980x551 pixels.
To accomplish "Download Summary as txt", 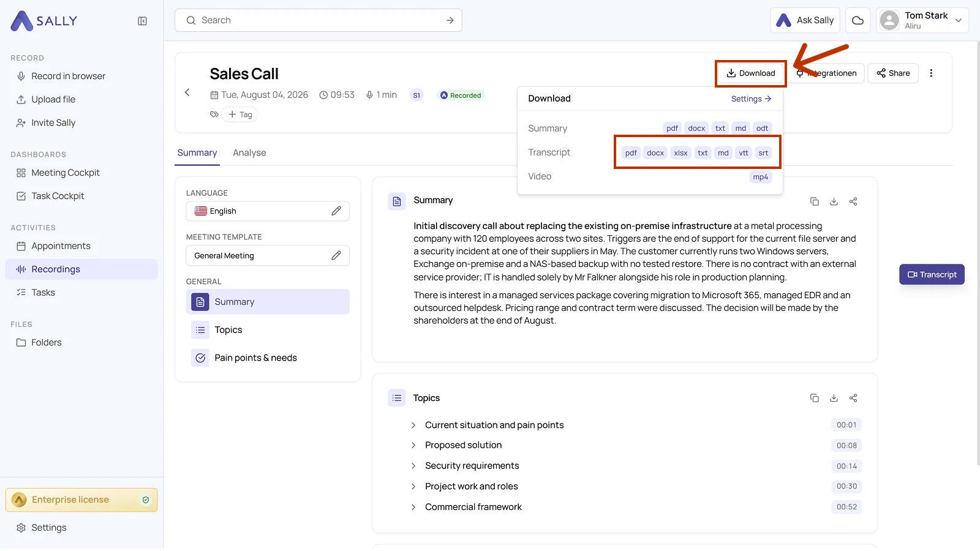I will click(x=720, y=129).
